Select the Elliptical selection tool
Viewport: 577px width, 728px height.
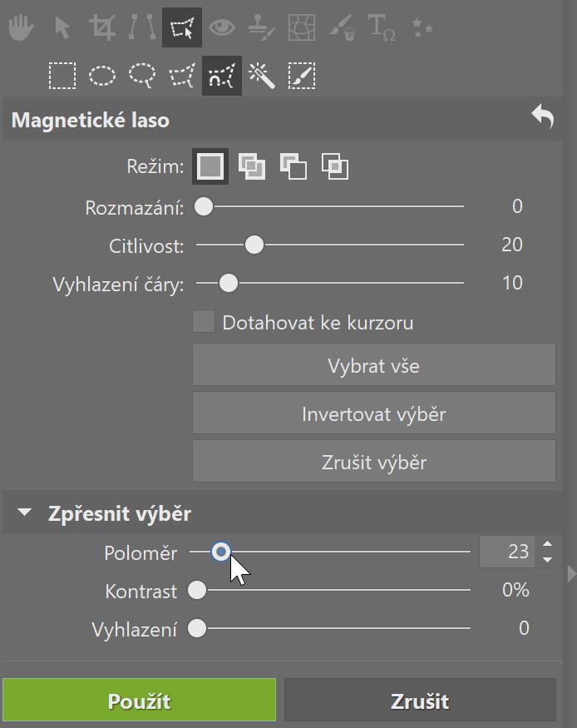(102, 77)
